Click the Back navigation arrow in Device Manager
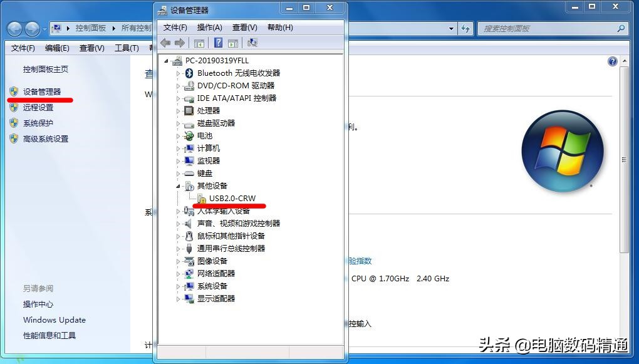This screenshot has height=364, width=639. (165, 43)
